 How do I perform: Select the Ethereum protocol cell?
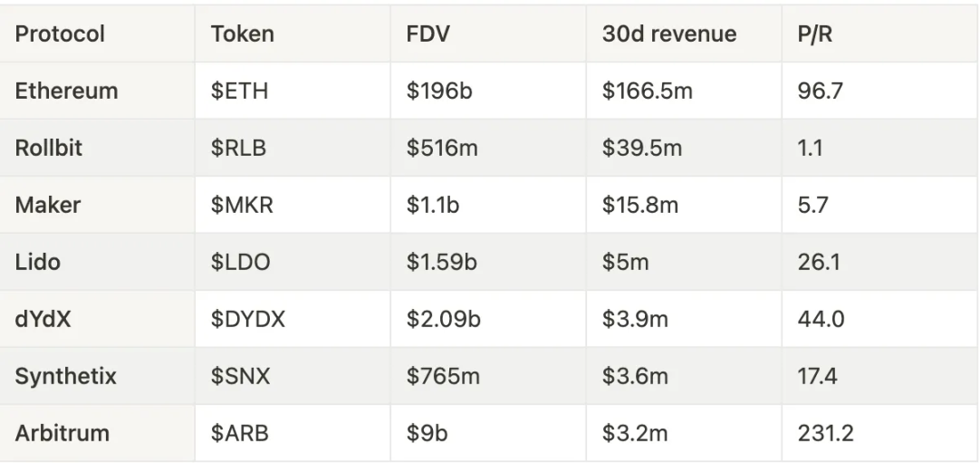[97, 91]
